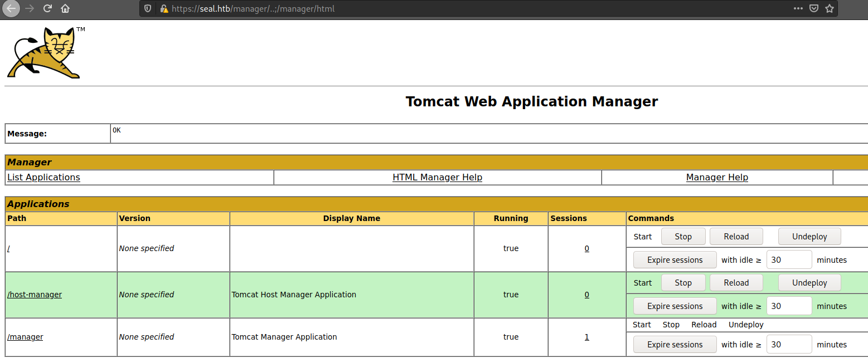Screen dimensions: 868x358
Task: Edit idle minutes field for /manager
Action: (x=789, y=345)
